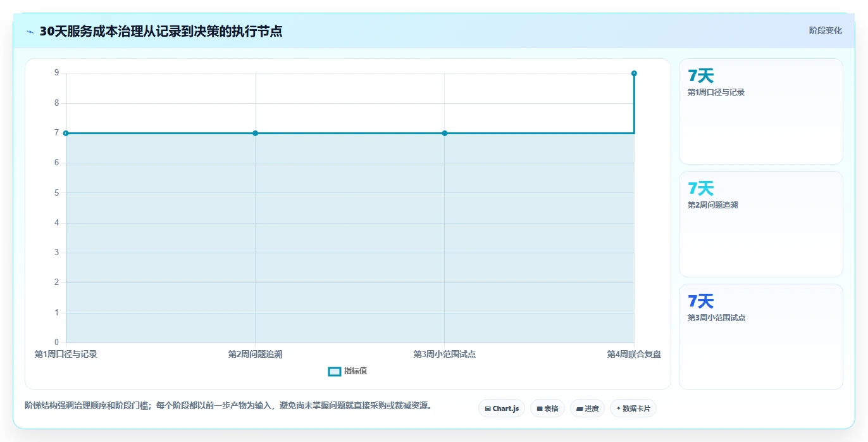This screenshot has height=442, width=868.
Task: Click the x-axis label 第2周问题追溯
Action: [255, 355]
